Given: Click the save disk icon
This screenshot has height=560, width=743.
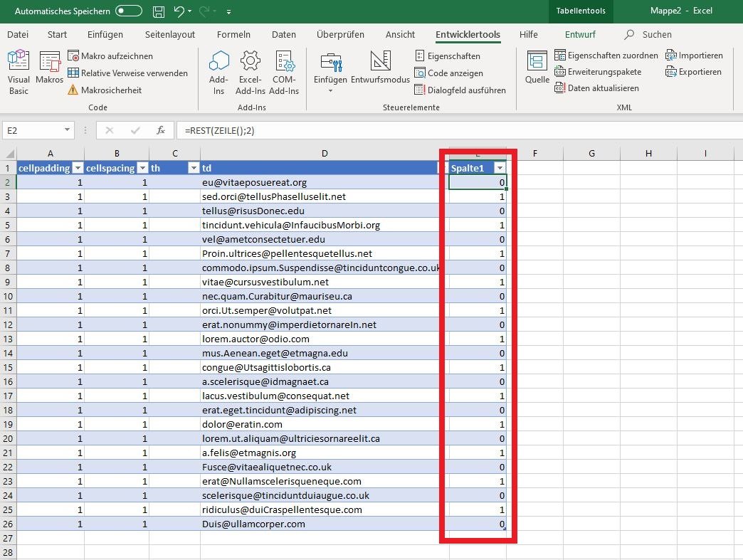Looking at the screenshot, I should tap(159, 11).
